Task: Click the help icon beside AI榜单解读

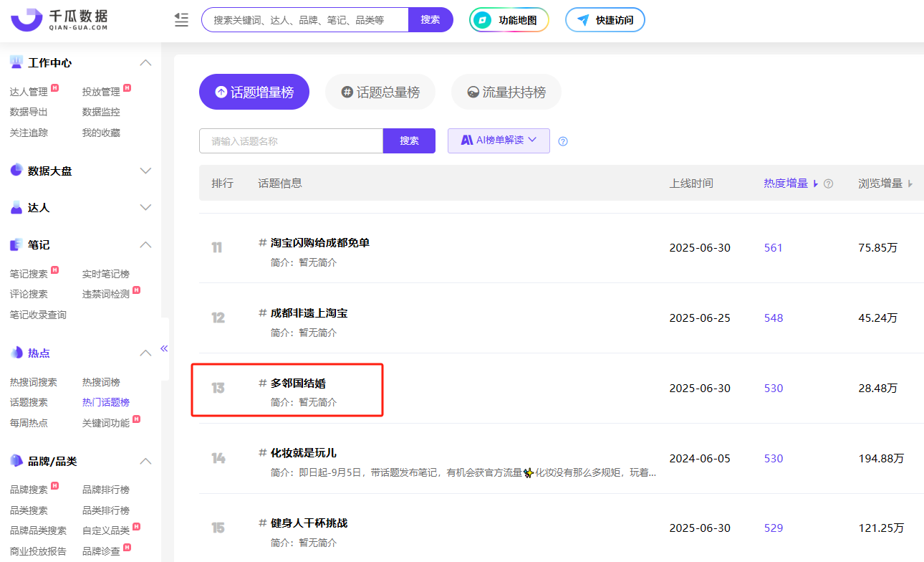Action: coord(563,141)
